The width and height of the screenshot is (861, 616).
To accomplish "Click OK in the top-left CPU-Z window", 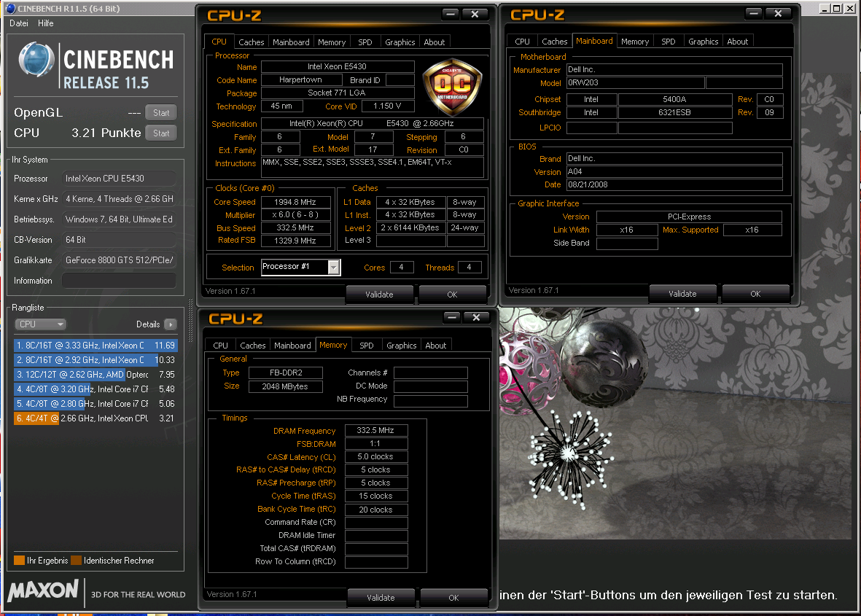I will pos(452,295).
